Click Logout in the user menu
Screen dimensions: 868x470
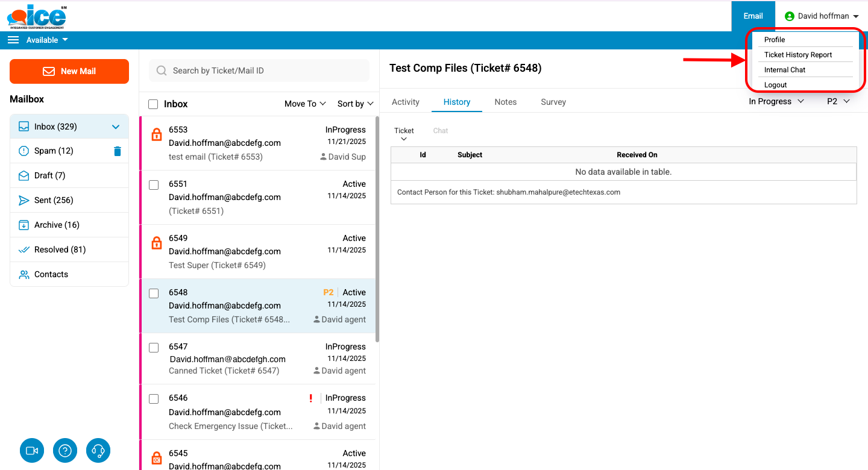(x=776, y=85)
